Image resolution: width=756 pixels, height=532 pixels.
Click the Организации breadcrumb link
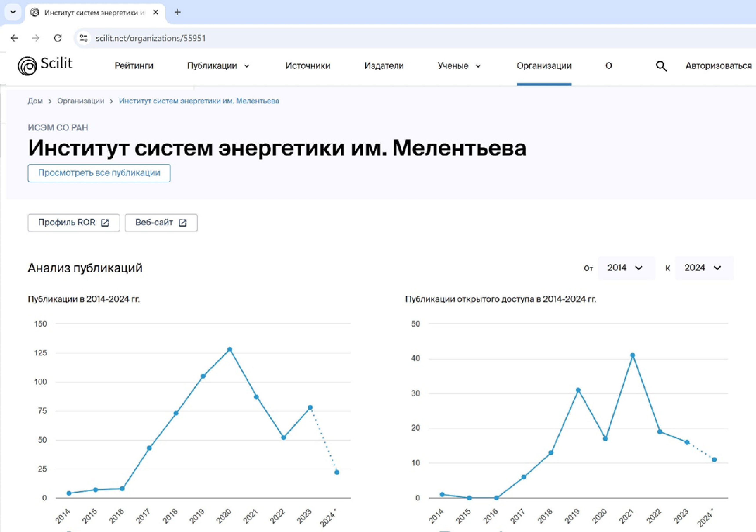point(81,101)
